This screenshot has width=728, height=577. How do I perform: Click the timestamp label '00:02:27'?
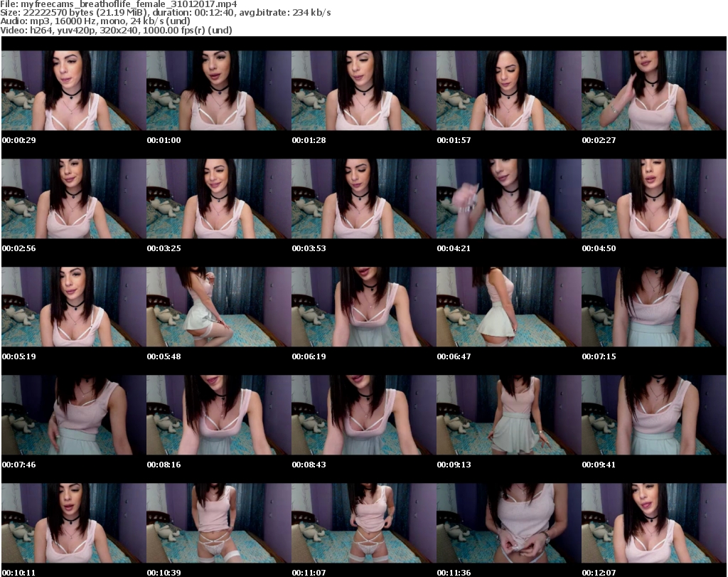tap(599, 140)
